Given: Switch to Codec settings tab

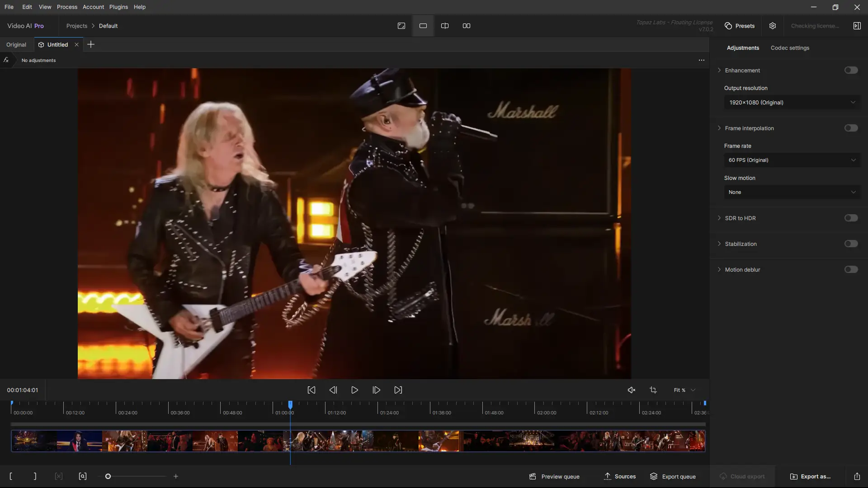Looking at the screenshot, I should coord(790,48).
